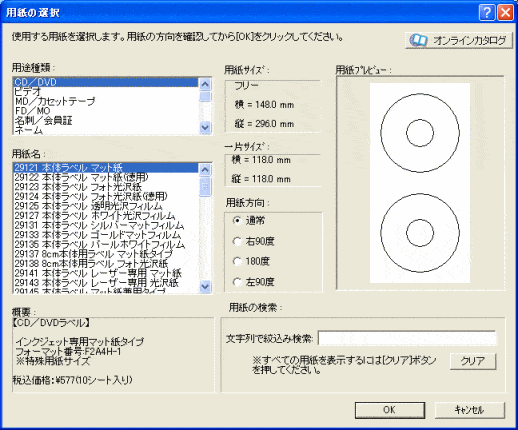Click the キャンセル button
The image size is (518, 430).
(469, 410)
